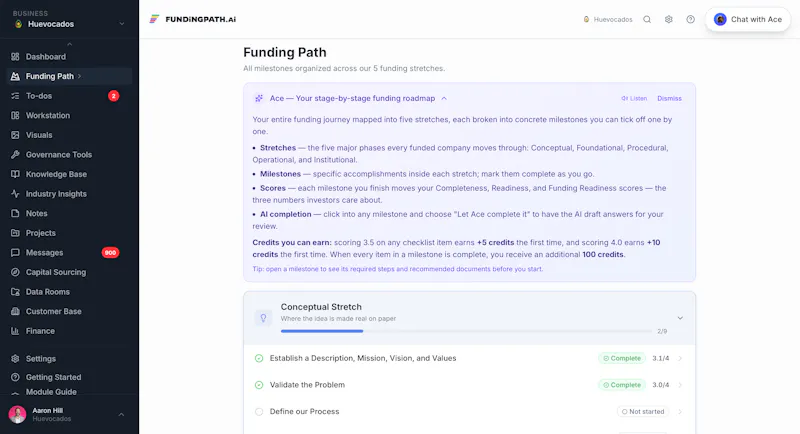Select Workstation in the sidebar
Image resolution: width=800 pixels, height=434 pixels.
pos(69,115)
